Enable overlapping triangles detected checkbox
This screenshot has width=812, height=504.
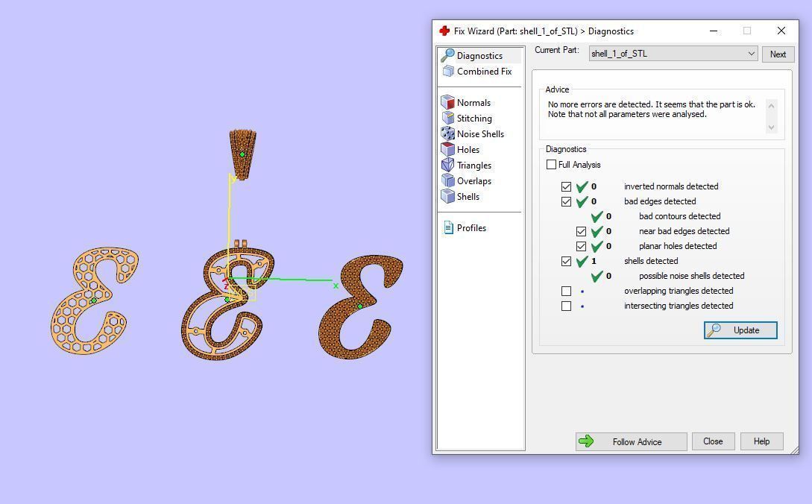coord(566,291)
